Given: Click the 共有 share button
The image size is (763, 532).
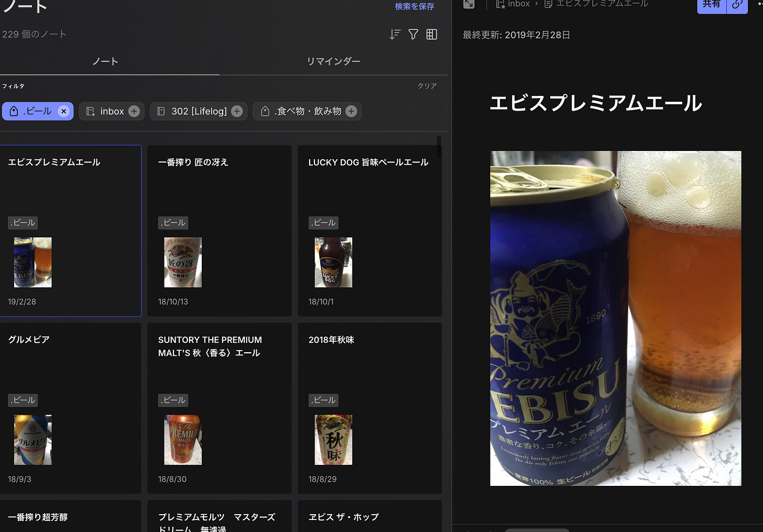Looking at the screenshot, I should (712, 5).
